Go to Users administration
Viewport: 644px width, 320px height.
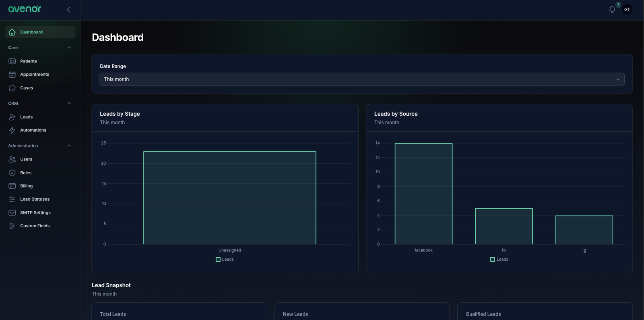click(40, 159)
